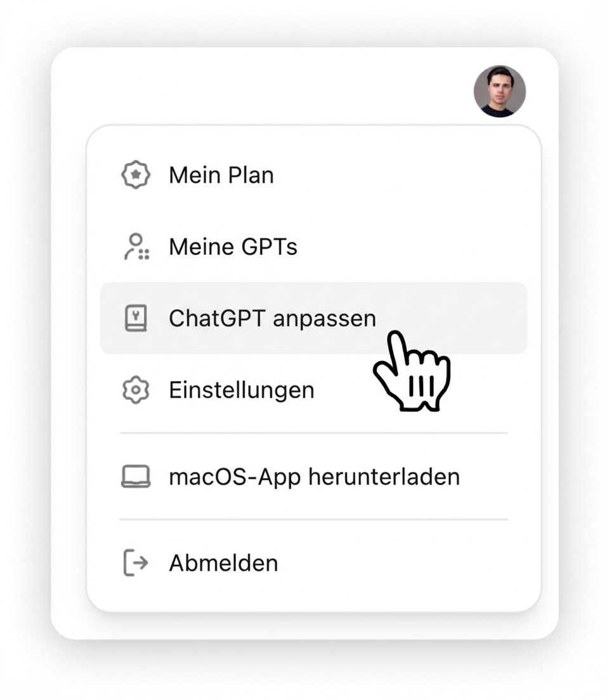The width and height of the screenshot is (609, 700).
Task: Collapse the menu using the profile picture
Action: [499, 91]
